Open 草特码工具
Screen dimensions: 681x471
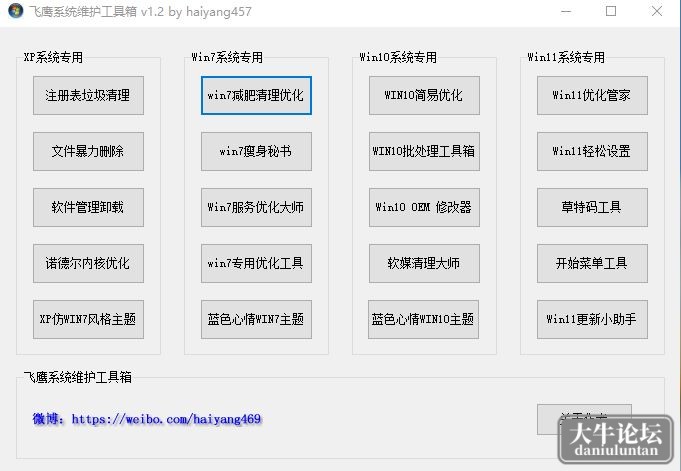[x=592, y=208]
